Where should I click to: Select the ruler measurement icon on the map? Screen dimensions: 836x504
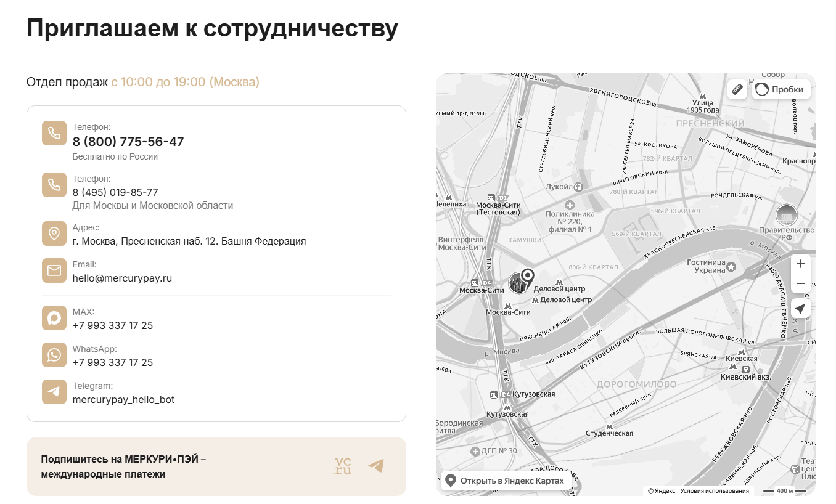737,89
